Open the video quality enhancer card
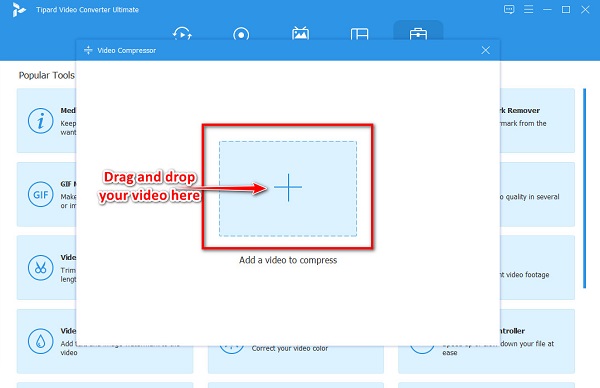 coord(537,194)
